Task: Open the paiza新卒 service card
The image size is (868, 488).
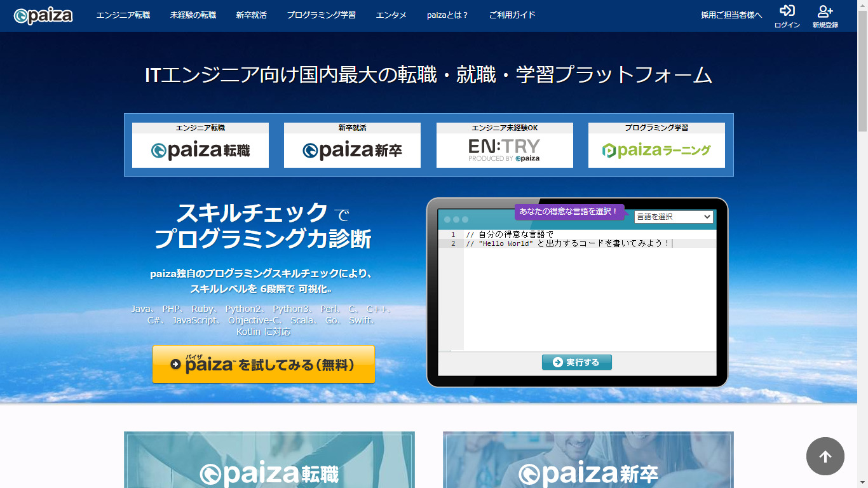Action: (352, 146)
